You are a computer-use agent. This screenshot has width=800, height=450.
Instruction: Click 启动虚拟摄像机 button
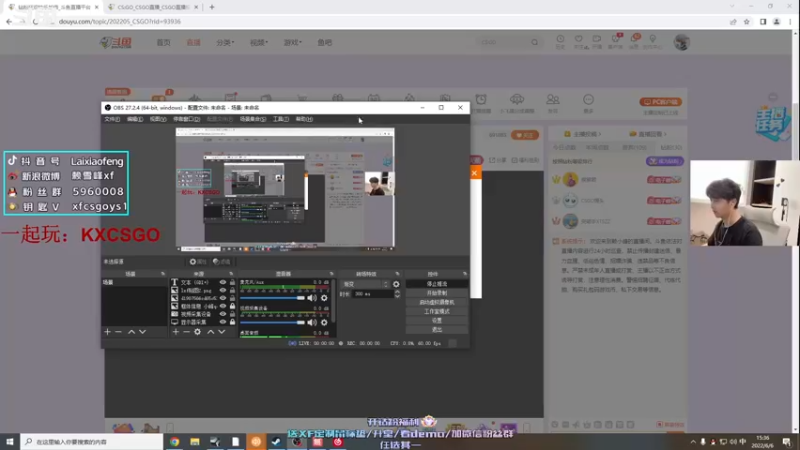click(x=437, y=302)
